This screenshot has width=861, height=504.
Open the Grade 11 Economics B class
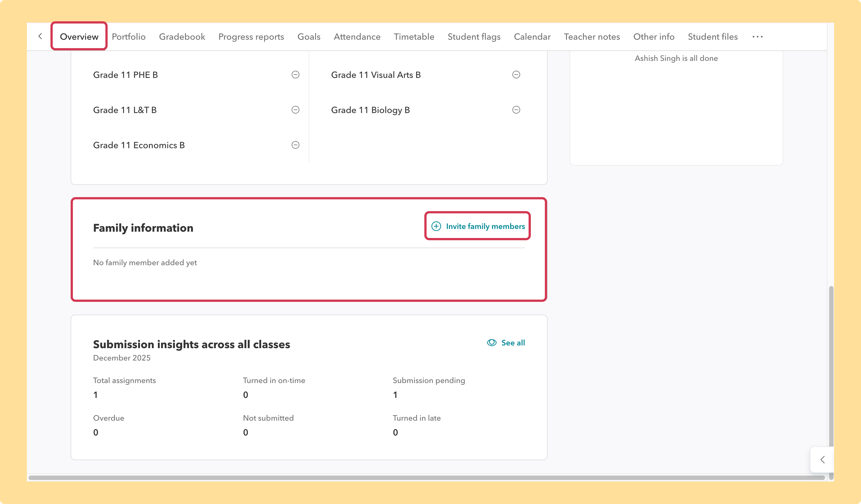coord(139,145)
